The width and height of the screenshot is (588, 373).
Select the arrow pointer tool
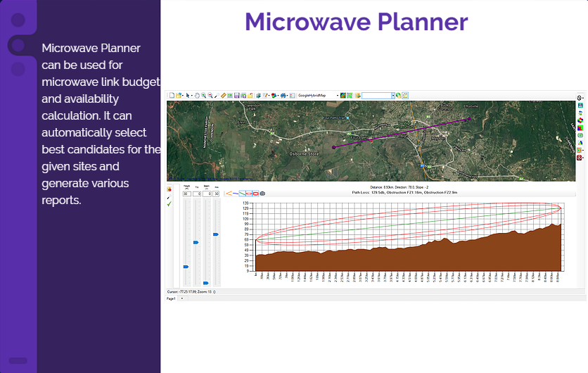[x=188, y=96]
